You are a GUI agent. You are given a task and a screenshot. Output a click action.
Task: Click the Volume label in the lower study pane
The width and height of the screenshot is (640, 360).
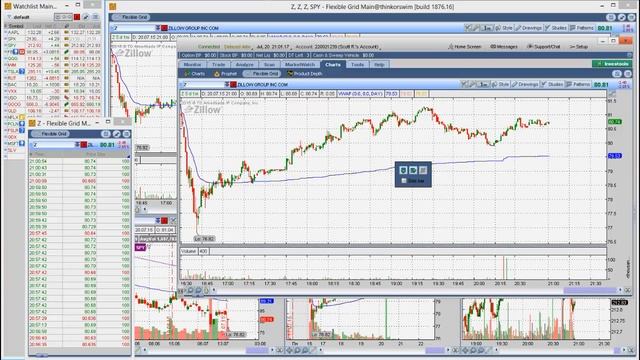point(189,251)
